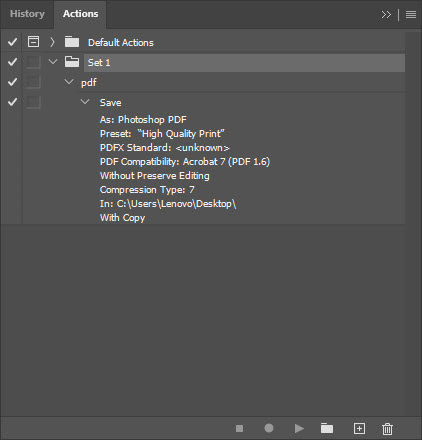Image resolution: width=422 pixels, height=440 pixels.
Task: Toggle the dialog box for Save step
Action: pos(33,102)
